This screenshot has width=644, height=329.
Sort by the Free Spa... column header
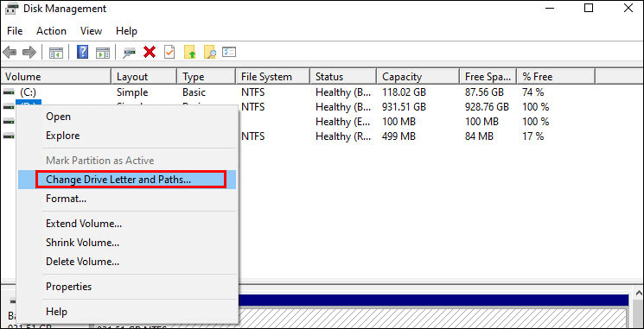pyautogui.click(x=488, y=77)
